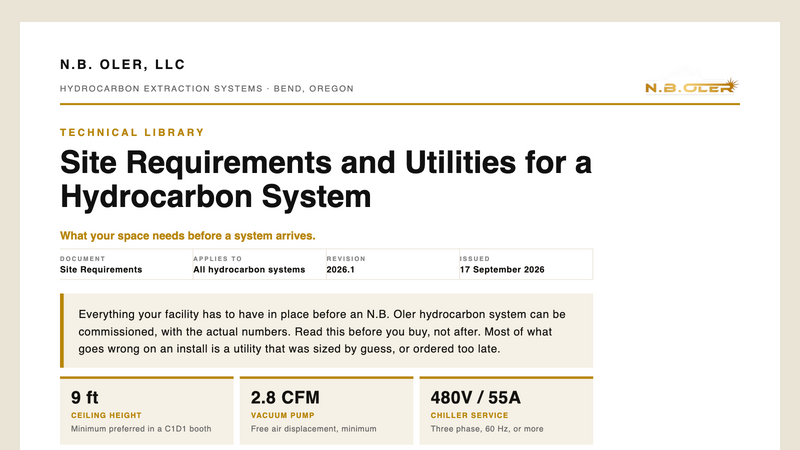Viewport: 800px width, 450px height.
Task: Click the 'CHILLER SERVICE' card label
Action: click(x=469, y=416)
